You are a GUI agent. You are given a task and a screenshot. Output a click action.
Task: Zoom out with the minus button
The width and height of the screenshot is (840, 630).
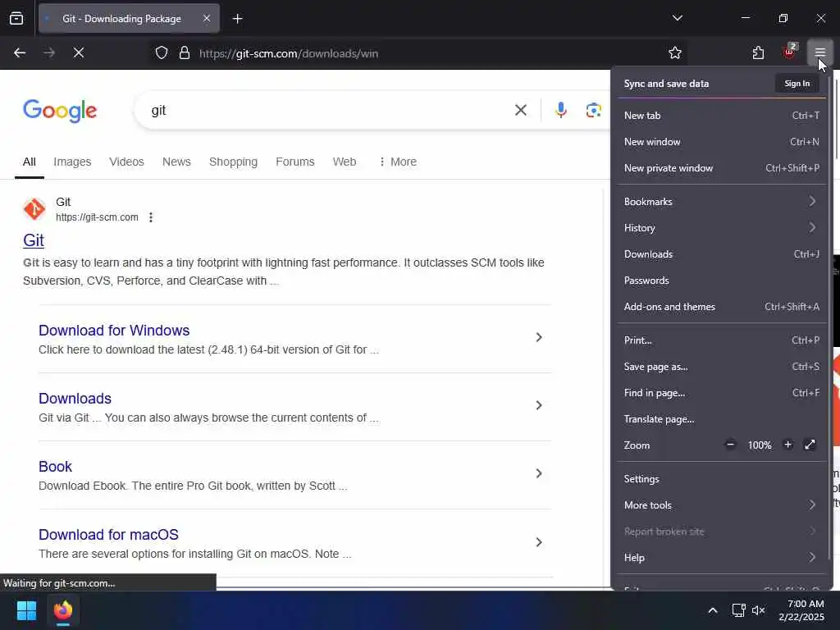(x=729, y=445)
